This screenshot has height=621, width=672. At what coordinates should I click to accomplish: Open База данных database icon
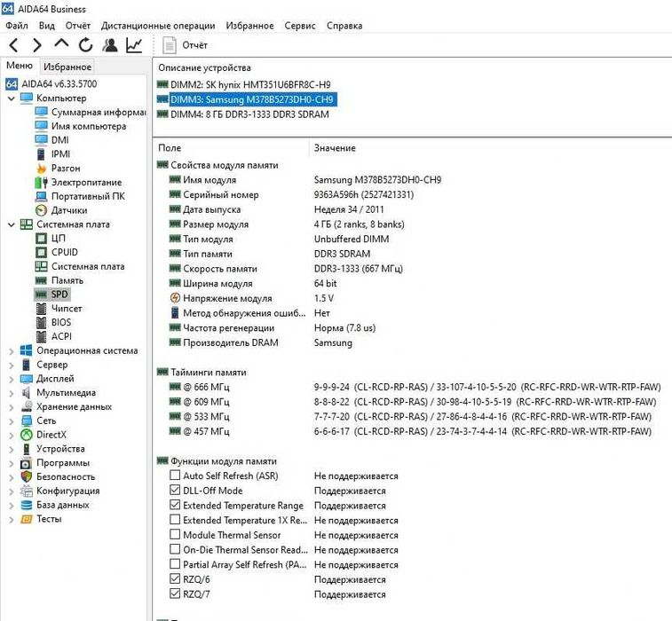(x=27, y=505)
